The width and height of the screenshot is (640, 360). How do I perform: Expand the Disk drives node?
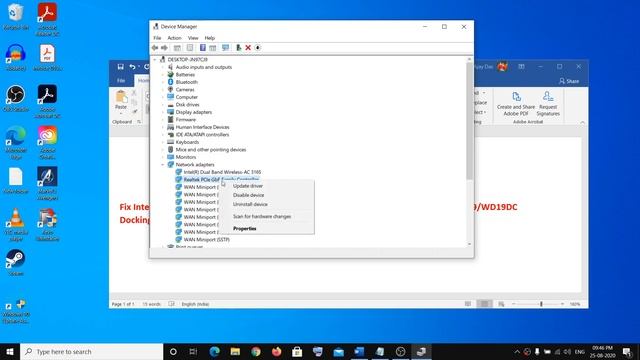[163, 105]
